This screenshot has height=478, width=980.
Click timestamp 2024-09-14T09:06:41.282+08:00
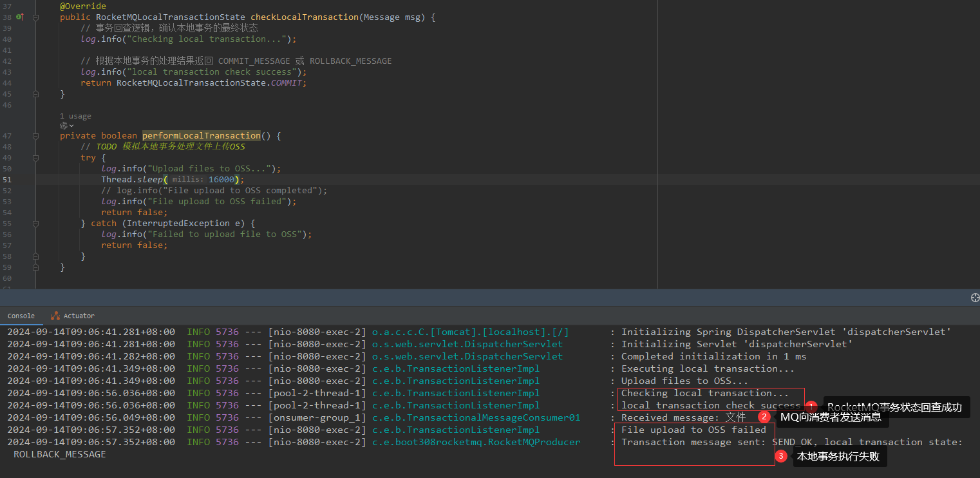point(91,357)
